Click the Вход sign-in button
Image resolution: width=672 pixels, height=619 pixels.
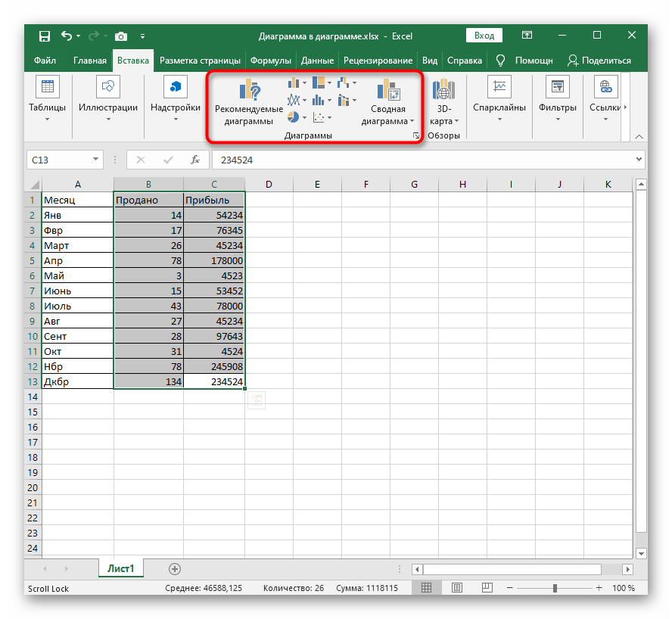pos(484,36)
